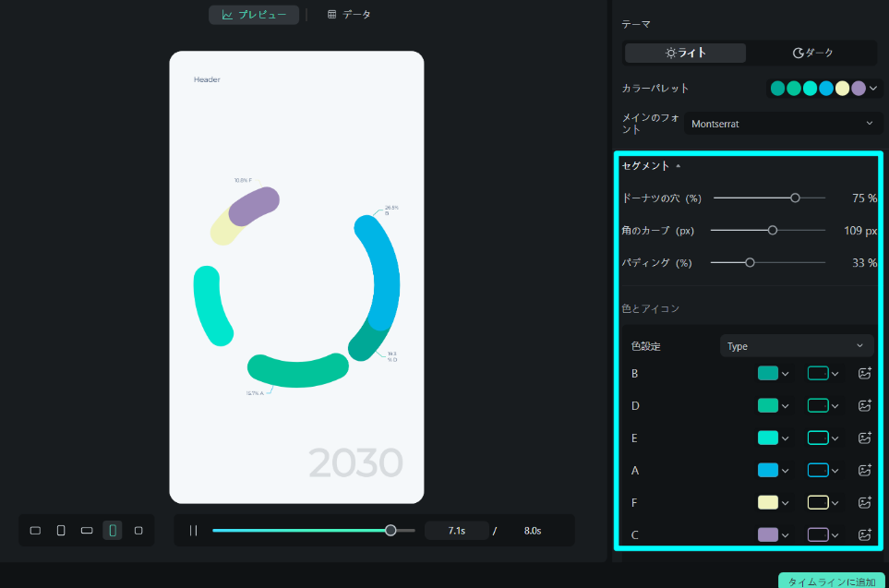This screenshot has height=588, width=889.
Task: Toggle the currently selected phone aspect ratio
Action: 112,531
